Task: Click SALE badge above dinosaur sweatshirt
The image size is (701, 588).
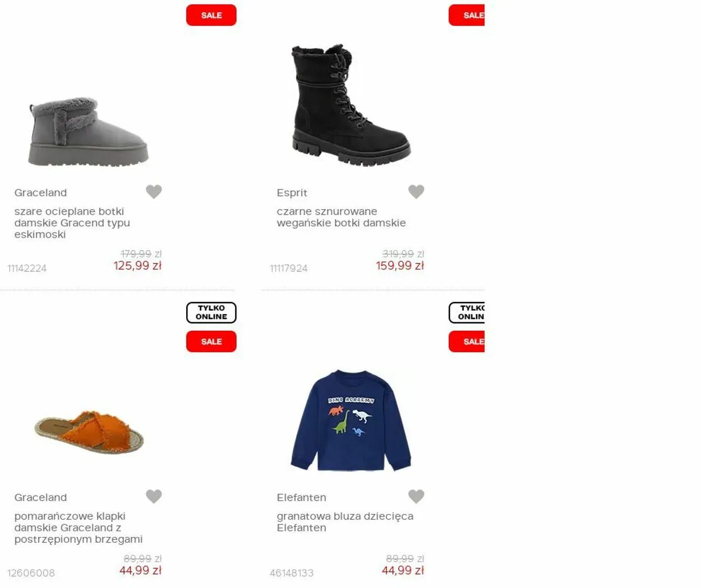Action: [467, 341]
